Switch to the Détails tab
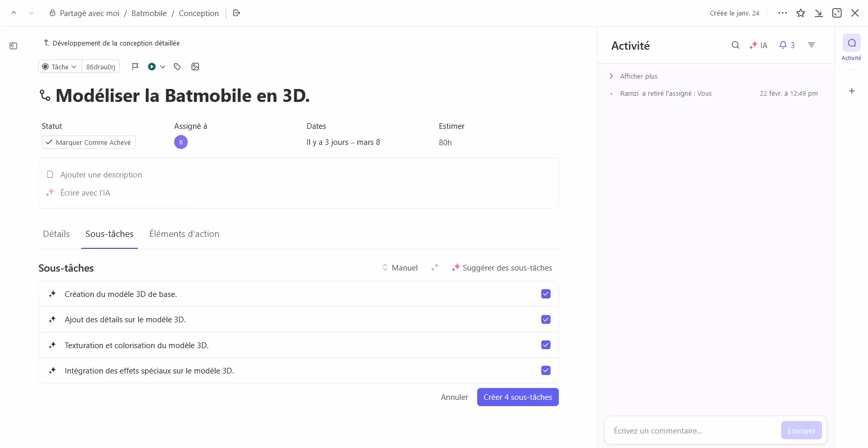868x448 pixels. click(56, 234)
